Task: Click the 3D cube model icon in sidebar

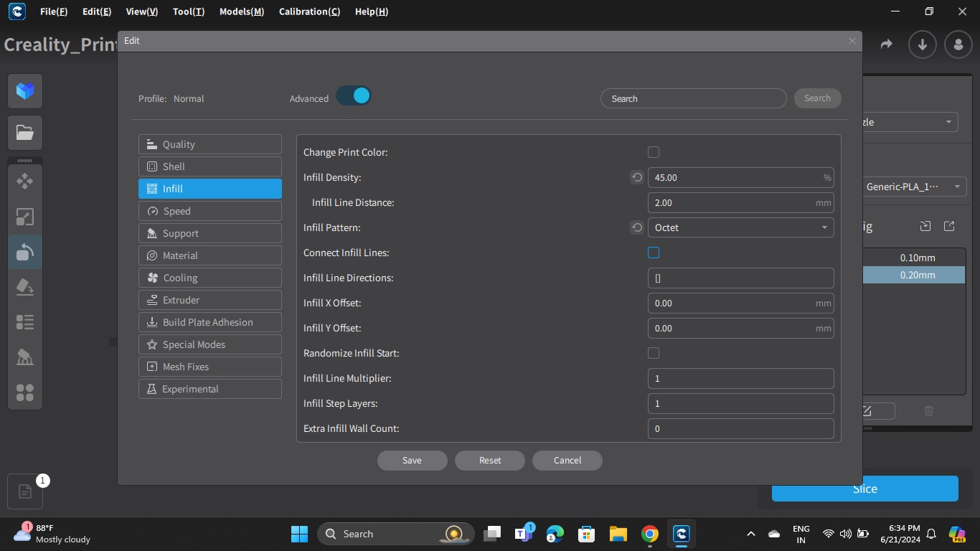Action: [x=25, y=91]
